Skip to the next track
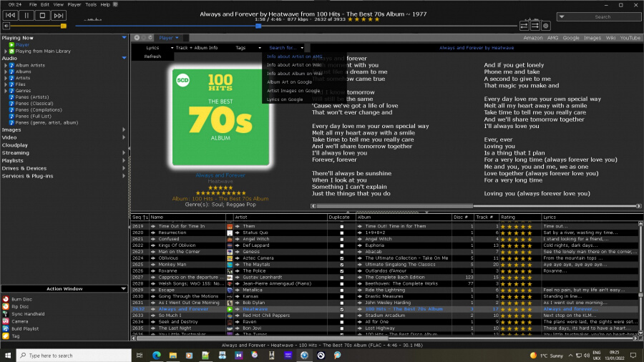 [59, 16]
